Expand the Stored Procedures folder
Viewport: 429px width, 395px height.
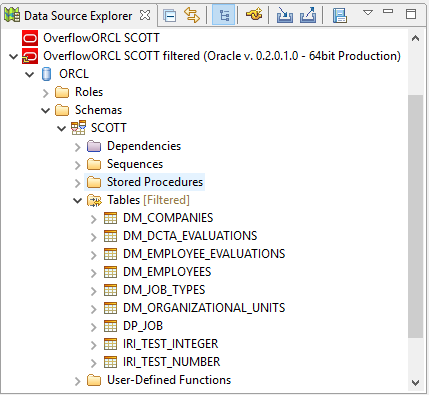[x=78, y=183]
